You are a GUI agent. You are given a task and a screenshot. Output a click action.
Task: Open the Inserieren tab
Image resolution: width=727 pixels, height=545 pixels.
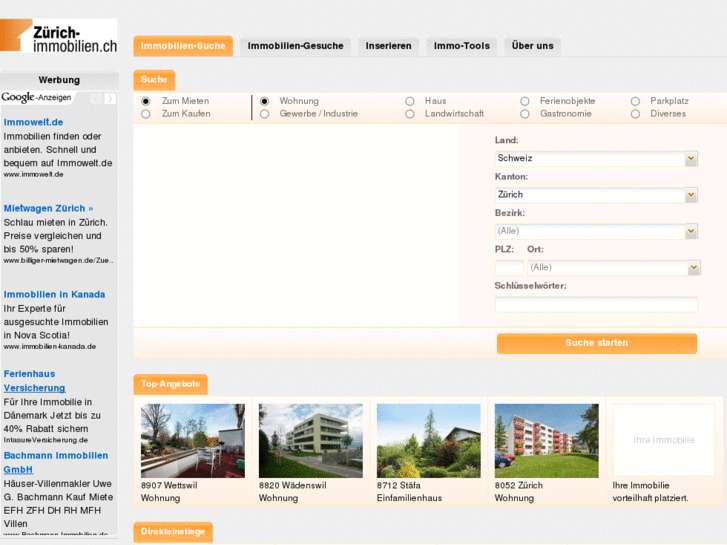[389, 46]
